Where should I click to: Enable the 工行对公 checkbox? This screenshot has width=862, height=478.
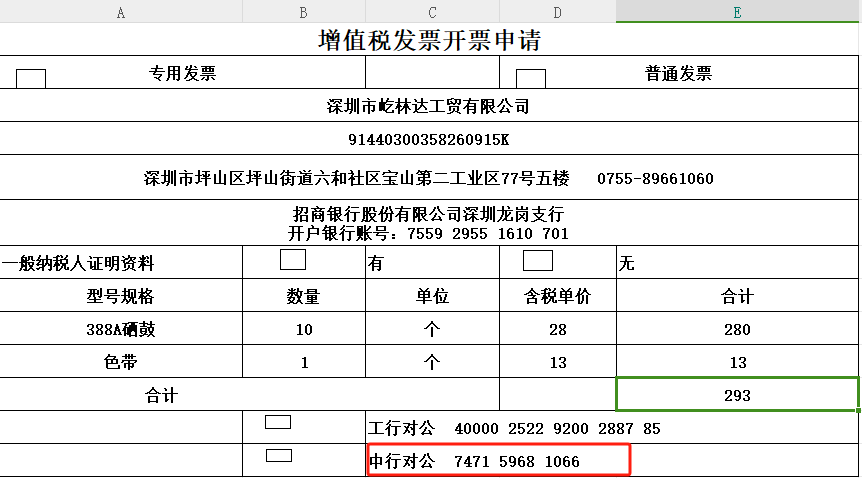pos(278,422)
